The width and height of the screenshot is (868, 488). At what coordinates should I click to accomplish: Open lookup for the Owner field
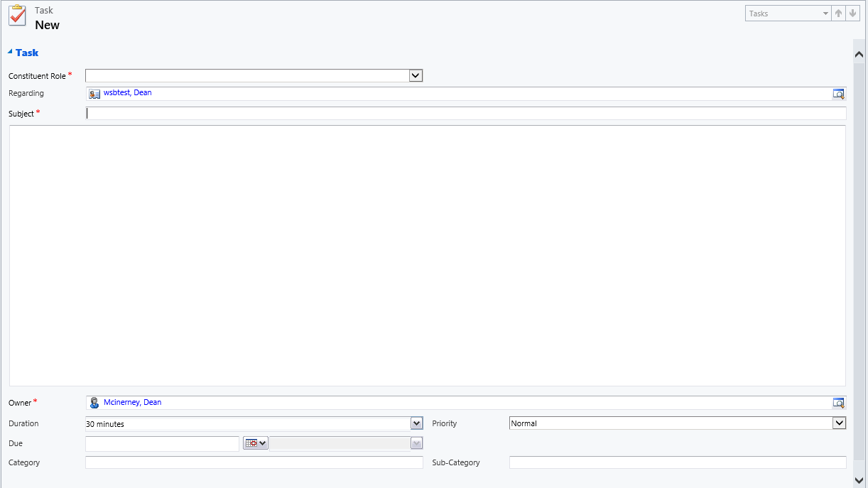coord(839,403)
